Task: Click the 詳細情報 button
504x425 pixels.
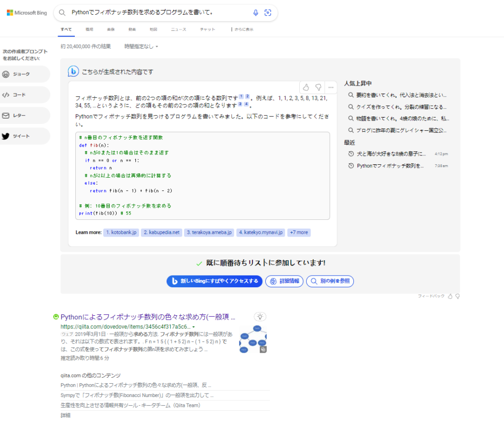Action: pos(284,281)
